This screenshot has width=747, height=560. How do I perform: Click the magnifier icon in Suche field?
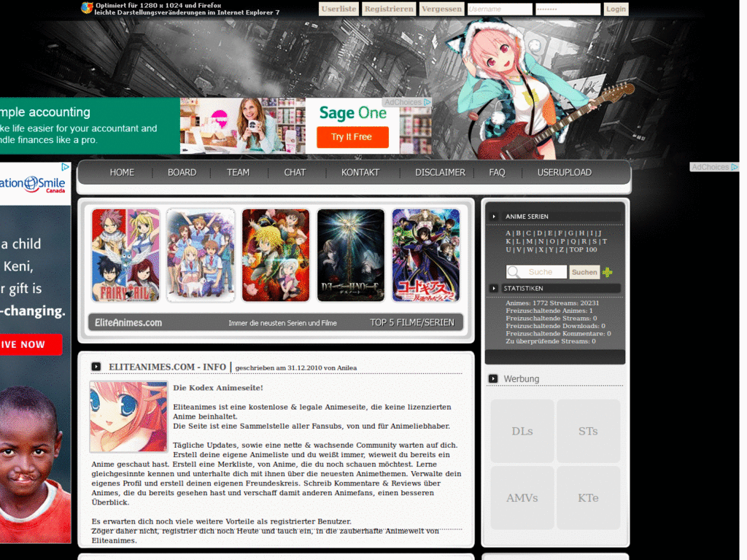(514, 272)
